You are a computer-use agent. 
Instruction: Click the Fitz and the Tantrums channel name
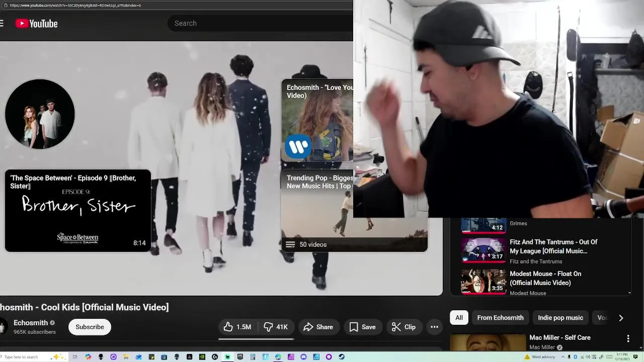(536, 261)
